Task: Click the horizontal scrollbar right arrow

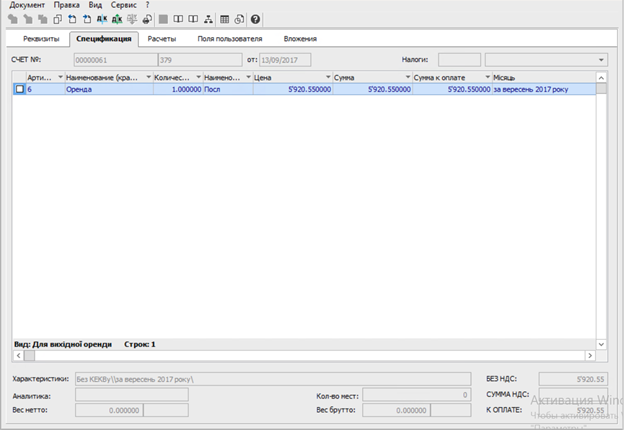Action: click(590, 354)
